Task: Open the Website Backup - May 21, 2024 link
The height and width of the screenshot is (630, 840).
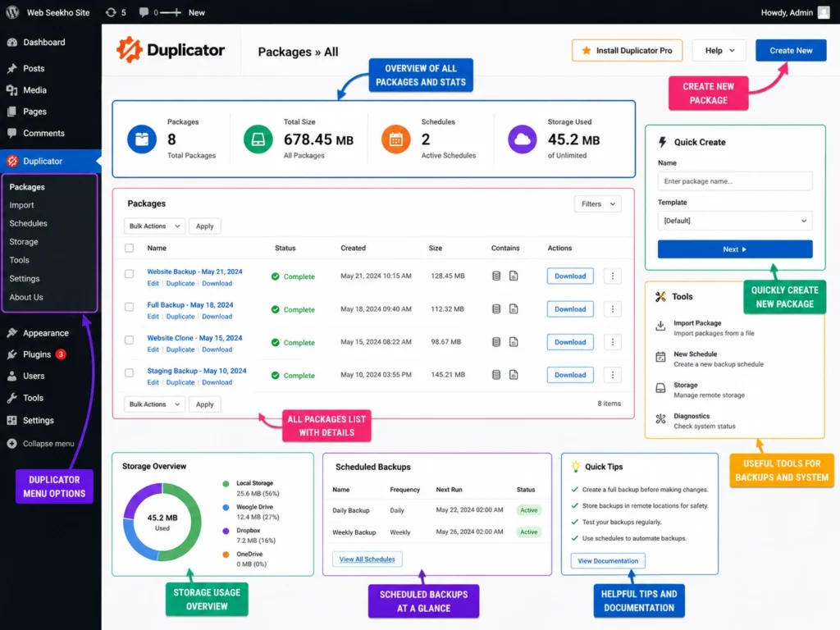Action: (x=194, y=272)
